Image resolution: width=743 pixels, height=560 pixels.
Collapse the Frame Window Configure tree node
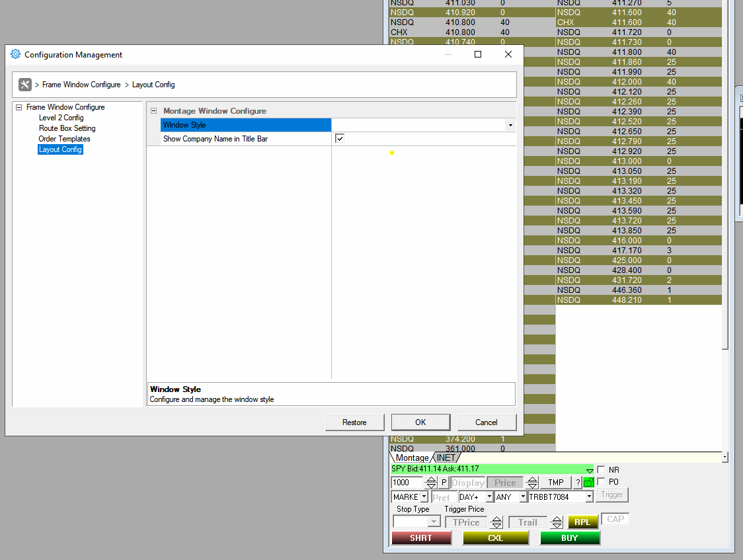pos(19,107)
